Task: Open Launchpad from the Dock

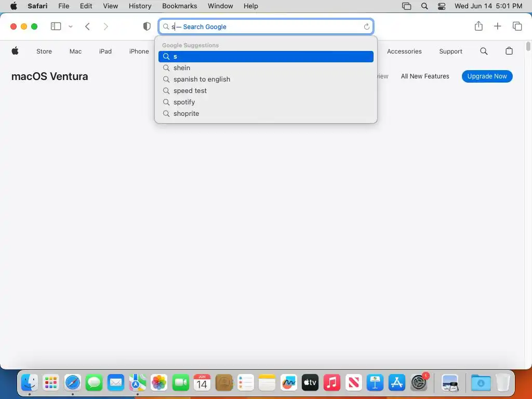Action: tap(51, 383)
